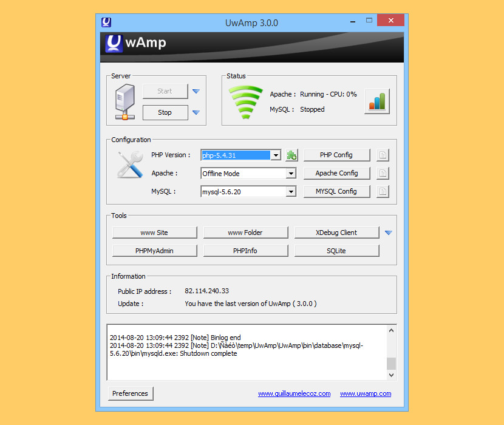The width and height of the screenshot is (504, 425).
Task: Click the 'You have the last version' update text
Action: click(251, 304)
